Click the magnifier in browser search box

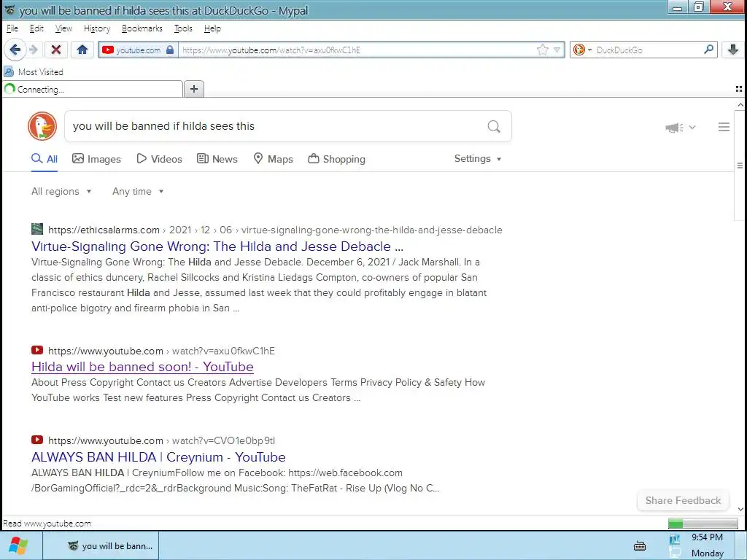[x=709, y=50]
